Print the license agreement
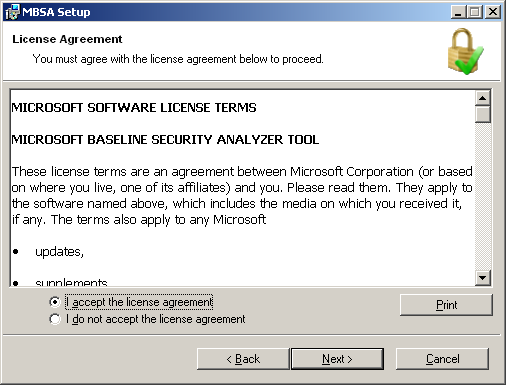The height and width of the screenshot is (385, 506). pyautogui.click(x=446, y=305)
